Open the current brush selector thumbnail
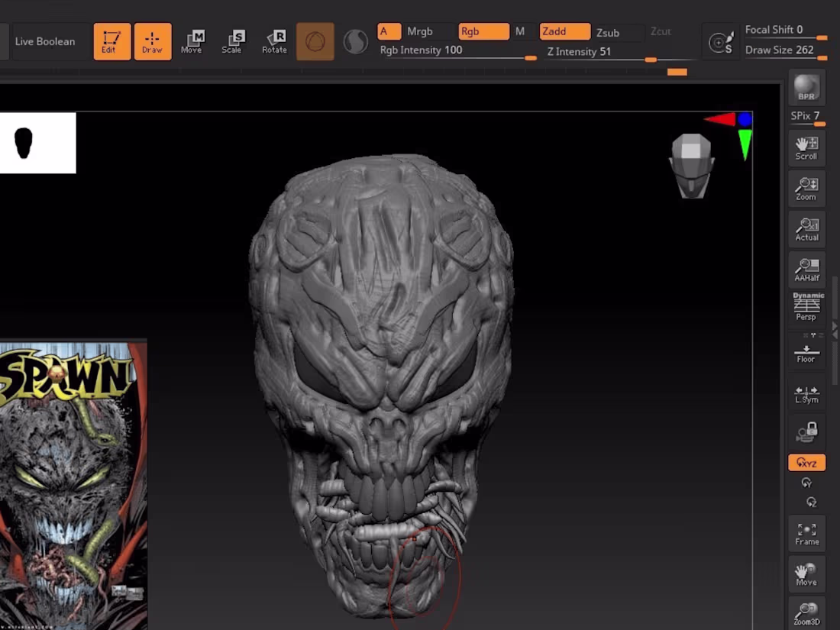The width and height of the screenshot is (840, 630). coord(315,41)
